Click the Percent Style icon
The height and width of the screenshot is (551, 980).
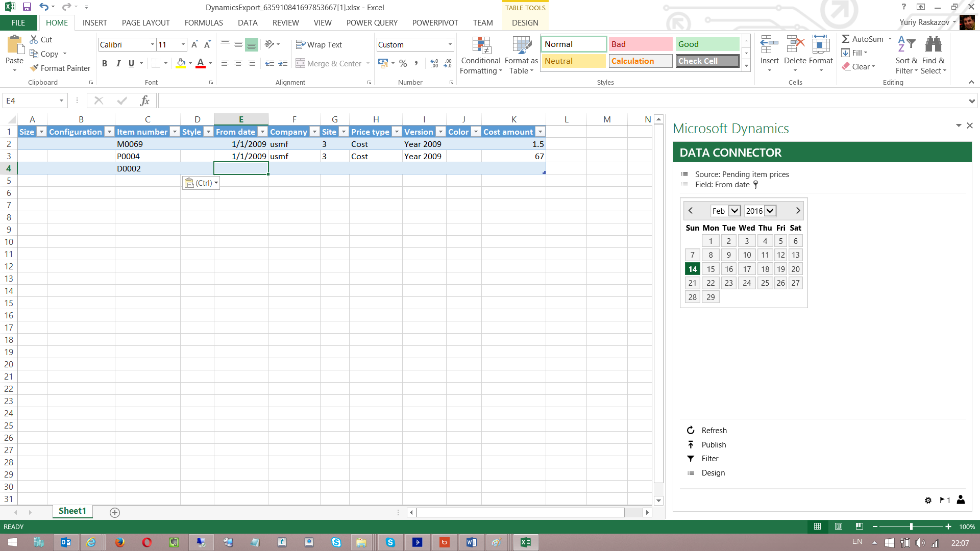click(403, 63)
